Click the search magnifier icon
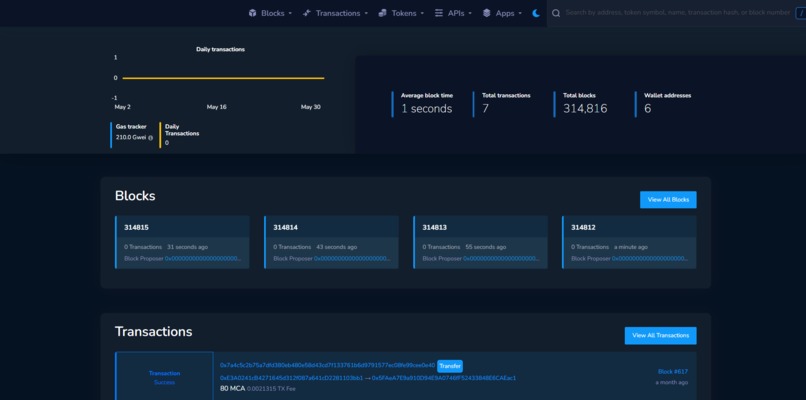The width and height of the screenshot is (806, 400). pyautogui.click(x=556, y=13)
